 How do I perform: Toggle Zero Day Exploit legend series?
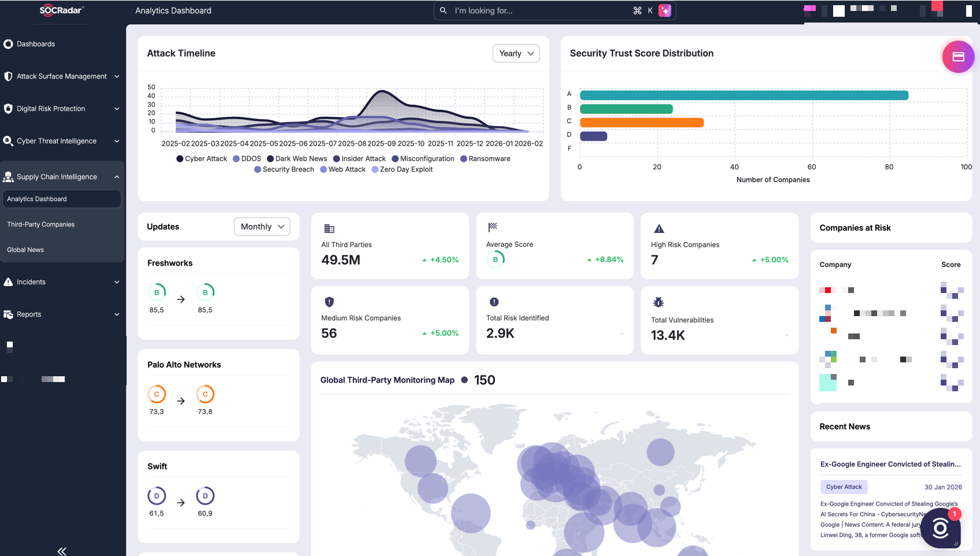402,169
